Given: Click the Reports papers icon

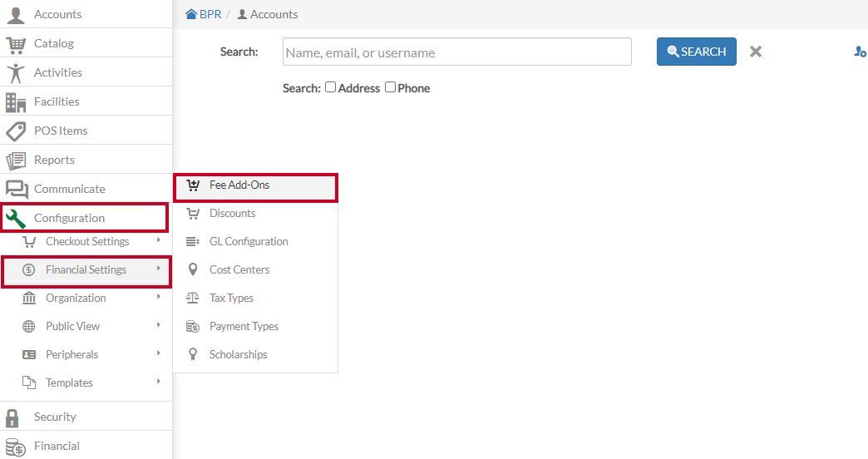Looking at the screenshot, I should (x=16, y=160).
